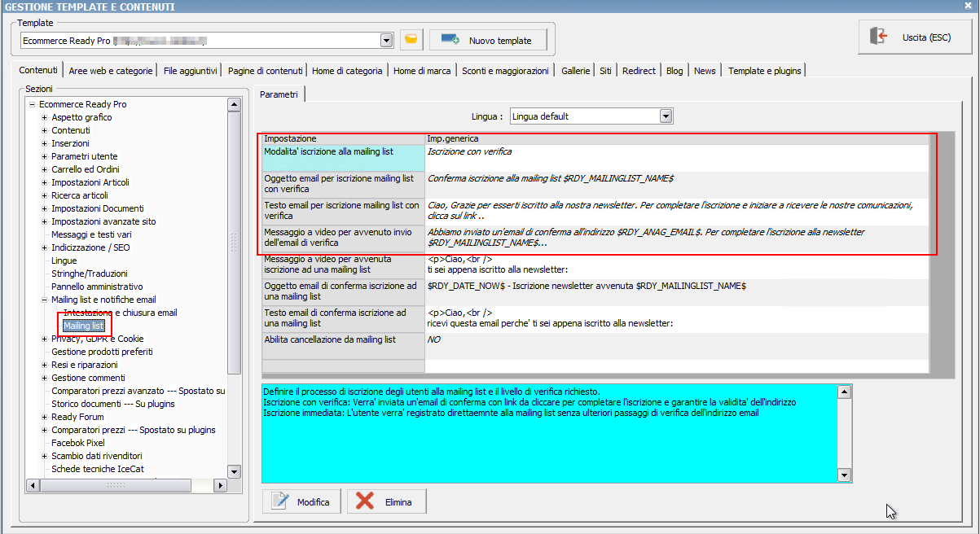This screenshot has width=980, height=534.
Task: Expand Scambio dati rivenditori node
Action: pos(45,456)
